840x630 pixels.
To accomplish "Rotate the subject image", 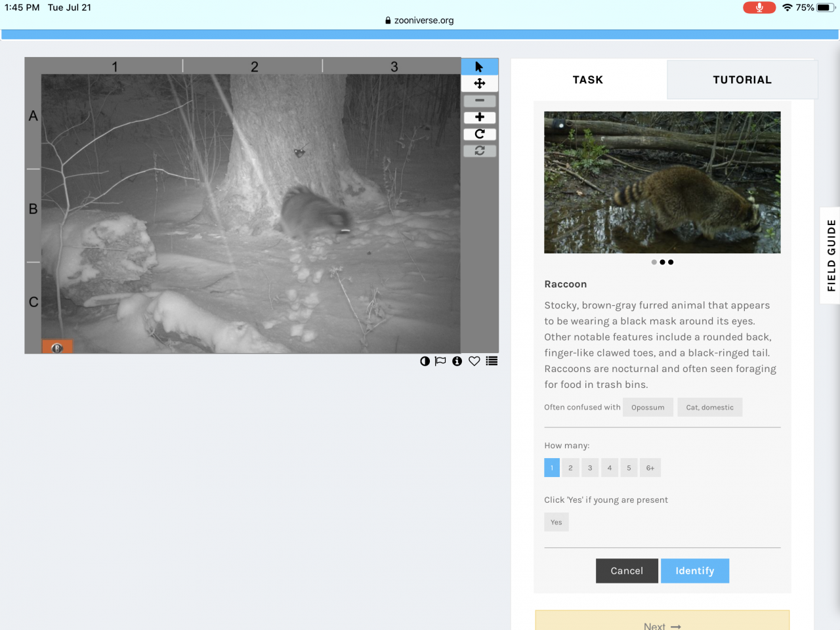I will coord(480,134).
